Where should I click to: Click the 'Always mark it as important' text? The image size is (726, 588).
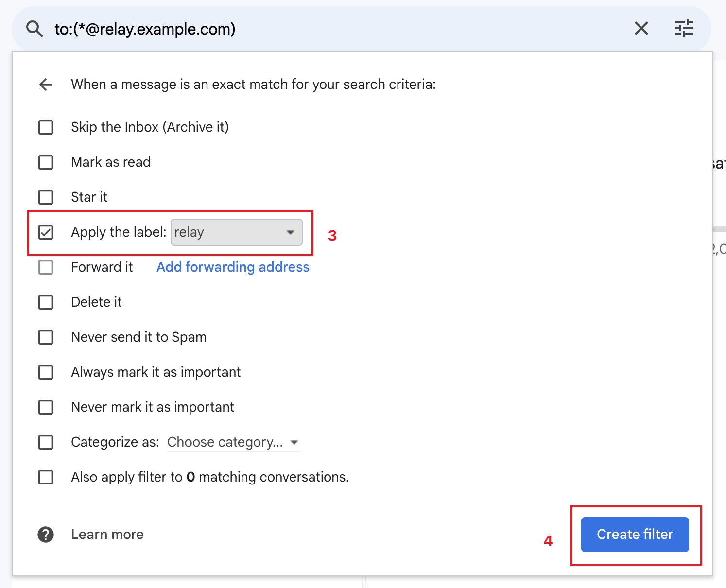coord(156,372)
